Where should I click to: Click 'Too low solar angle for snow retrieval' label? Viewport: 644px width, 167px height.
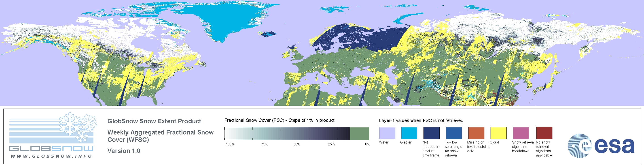(453, 149)
